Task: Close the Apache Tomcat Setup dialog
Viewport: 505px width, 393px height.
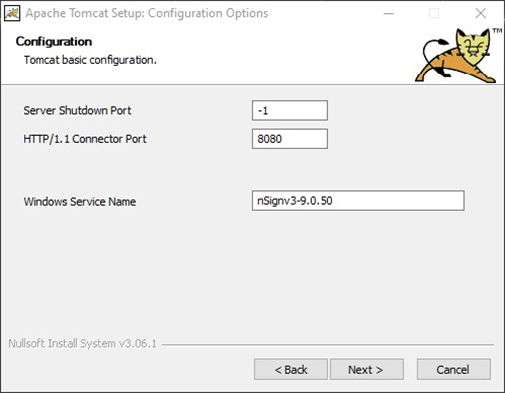Action: 480,14
